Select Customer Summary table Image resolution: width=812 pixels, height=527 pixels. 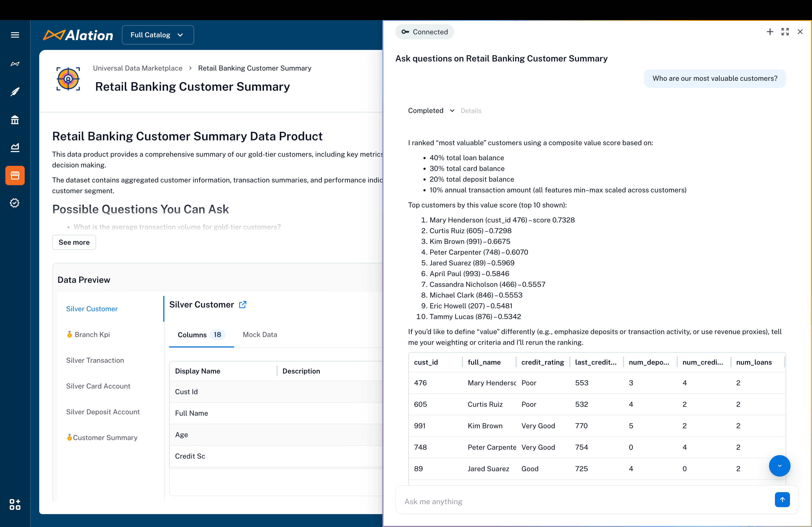[x=105, y=437]
